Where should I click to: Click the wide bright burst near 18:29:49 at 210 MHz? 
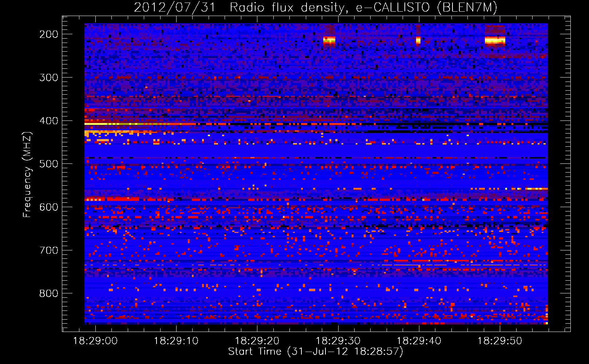point(495,40)
